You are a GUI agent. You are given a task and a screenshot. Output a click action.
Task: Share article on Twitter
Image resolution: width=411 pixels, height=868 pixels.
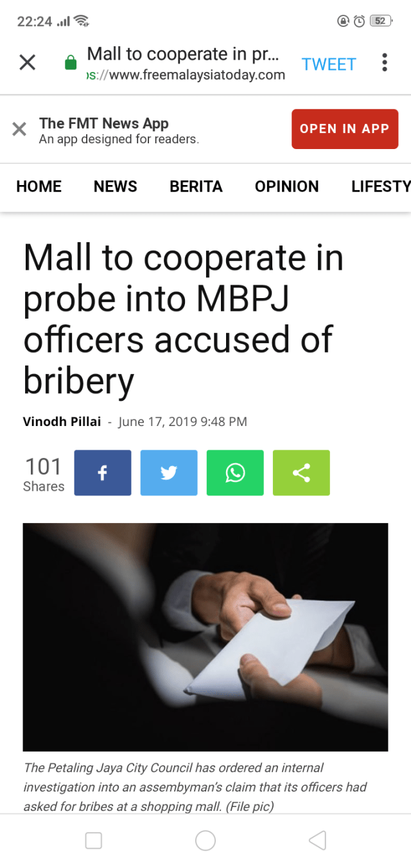[169, 473]
